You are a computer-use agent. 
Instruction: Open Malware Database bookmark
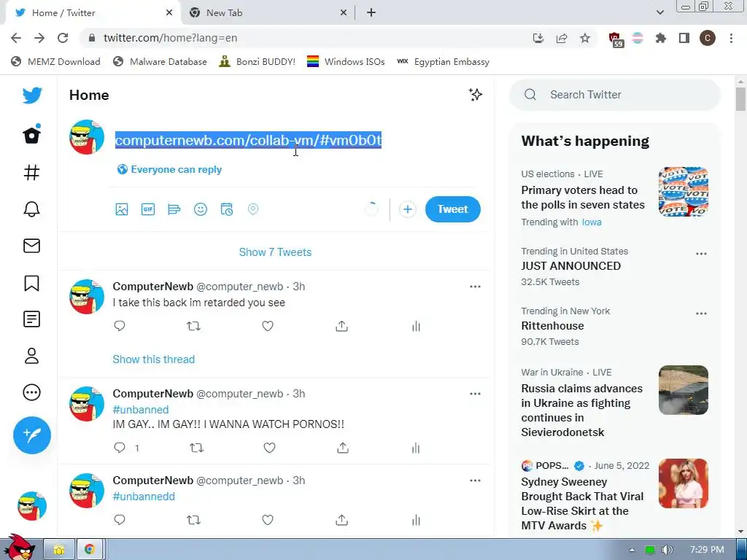click(x=160, y=62)
